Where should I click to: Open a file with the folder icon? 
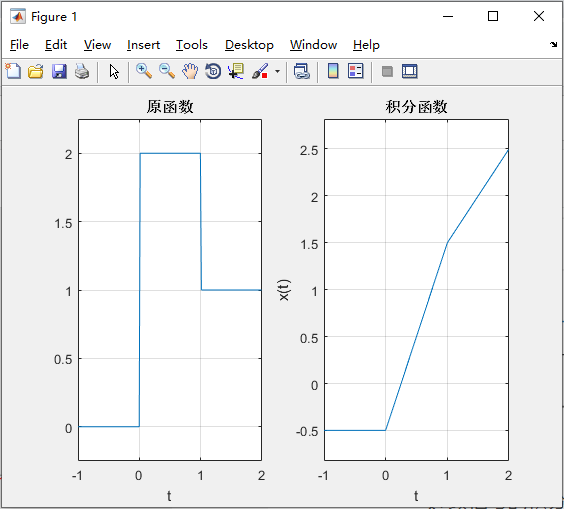tap(36, 71)
